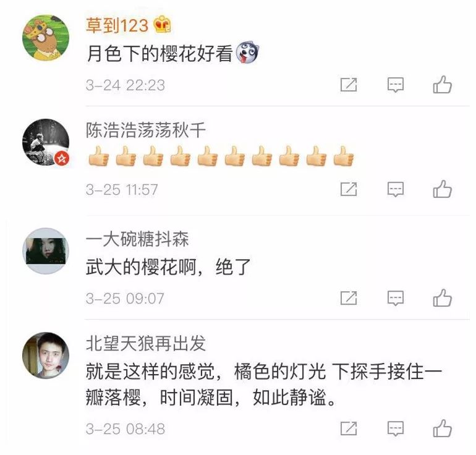Image resolution: width=476 pixels, height=455 pixels.
Task: Like the comment from 草到123
Action: (442, 84)
